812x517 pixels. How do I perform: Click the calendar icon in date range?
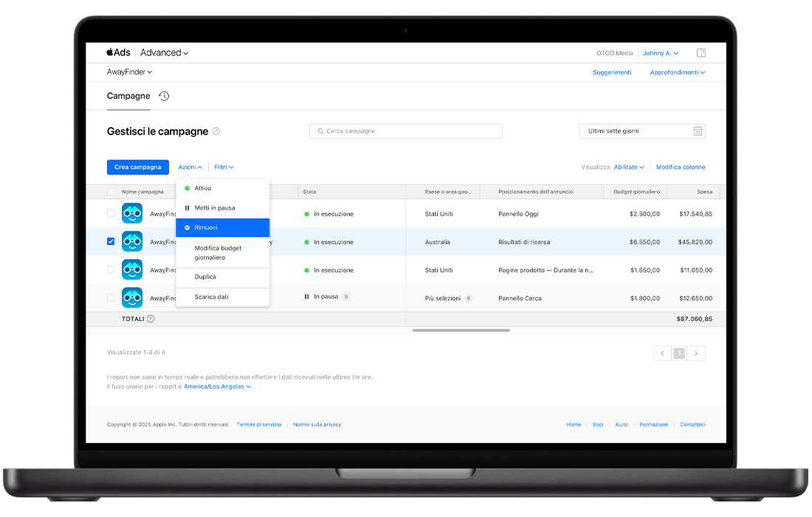tap(697, 131)
